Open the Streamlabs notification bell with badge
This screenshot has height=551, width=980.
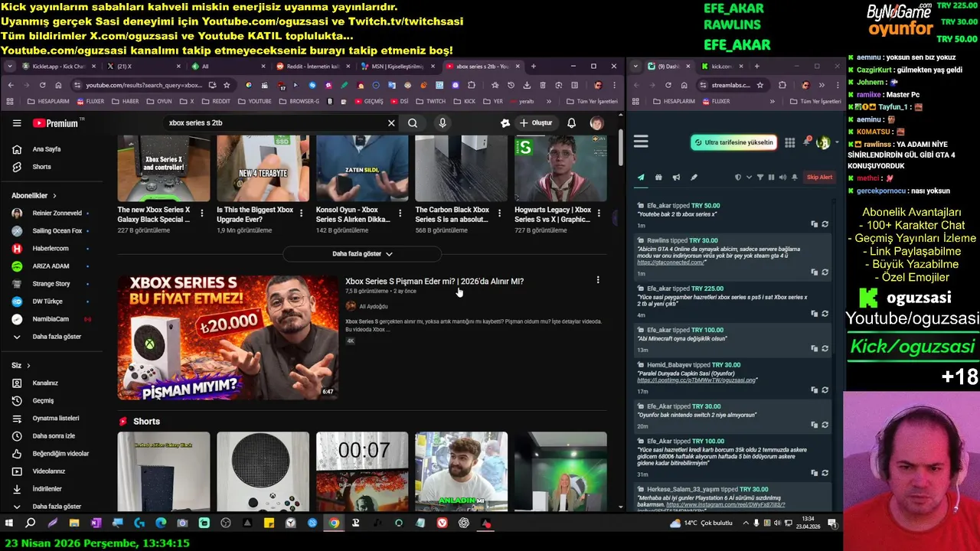pyautogui.click(x=806, y=142)
